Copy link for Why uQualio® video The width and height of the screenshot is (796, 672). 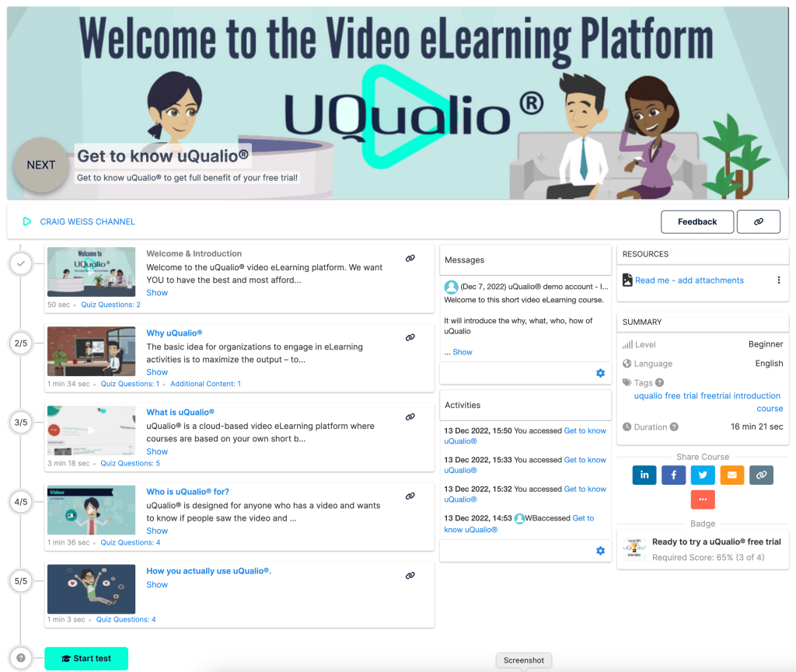(x=410, y=338)
